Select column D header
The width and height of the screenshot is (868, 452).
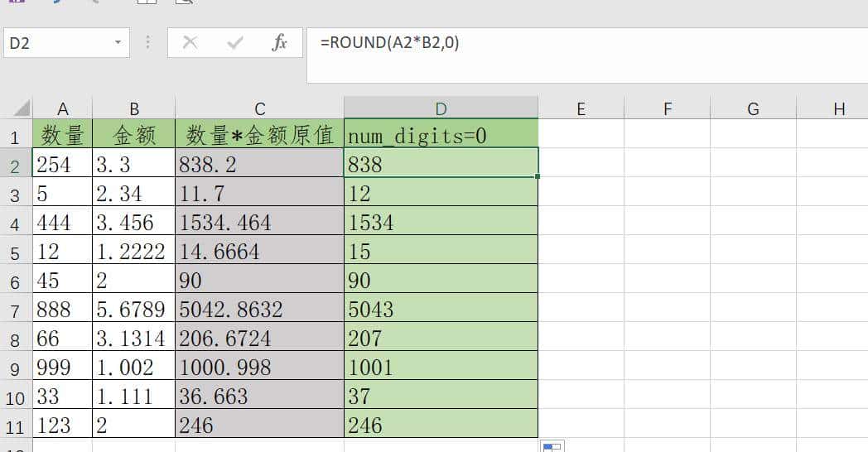(x=441, y=108)
